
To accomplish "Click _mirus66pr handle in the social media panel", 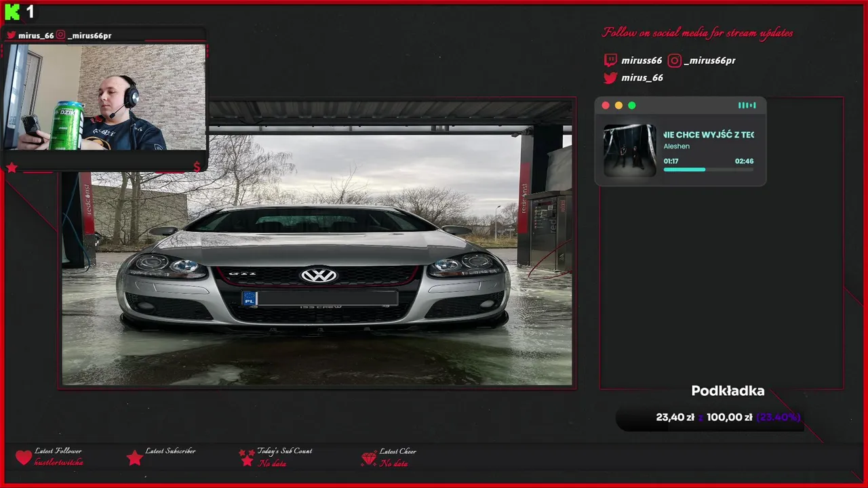I will [x=710, y=60].
